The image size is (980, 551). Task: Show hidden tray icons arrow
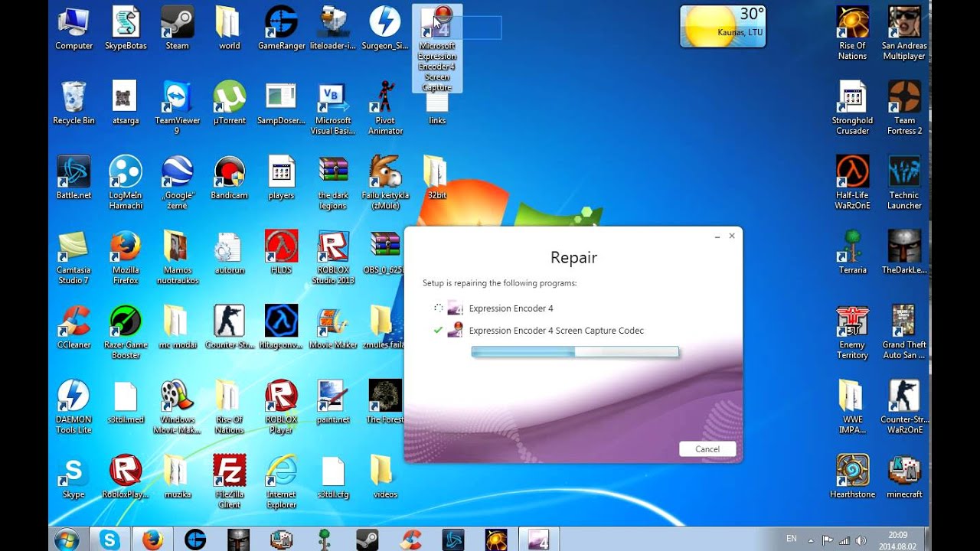pos(811,540)
